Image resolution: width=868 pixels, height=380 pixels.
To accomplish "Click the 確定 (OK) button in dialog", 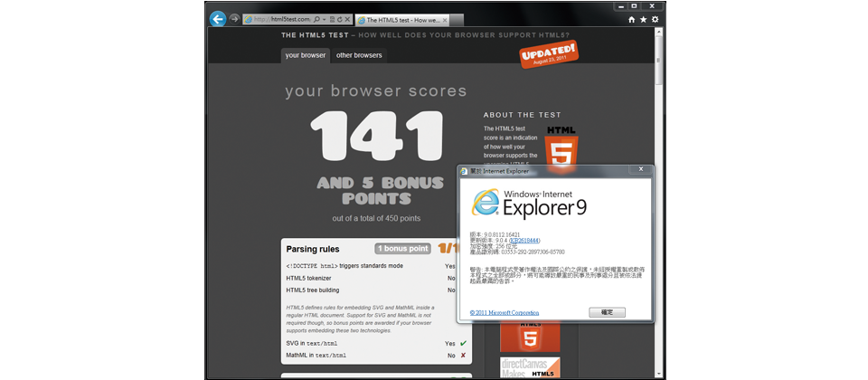I will (608, 312).
